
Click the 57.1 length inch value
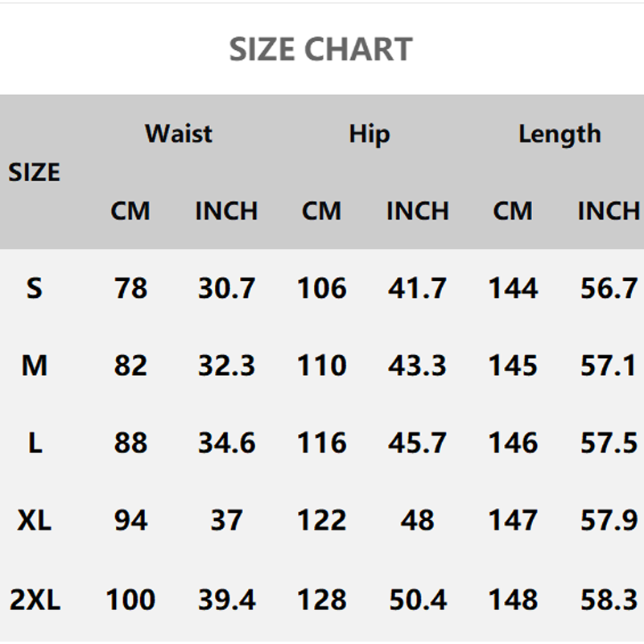click(x=609, y=365)
